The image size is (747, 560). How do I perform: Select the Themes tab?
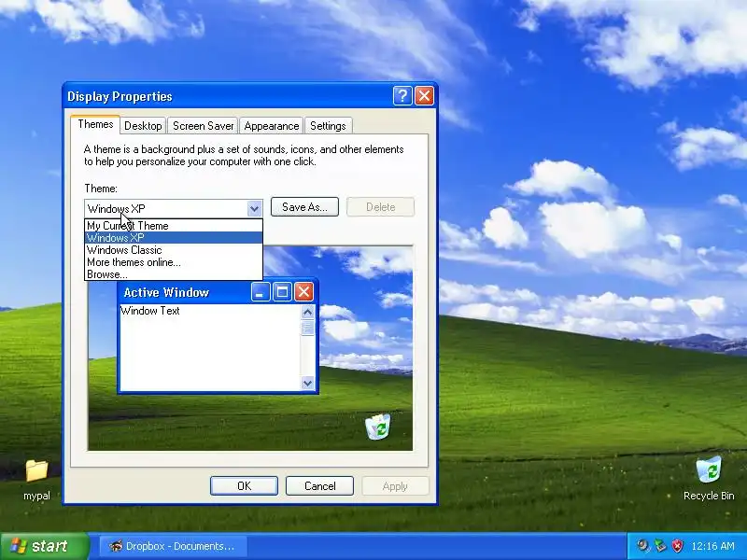(95, 124)
